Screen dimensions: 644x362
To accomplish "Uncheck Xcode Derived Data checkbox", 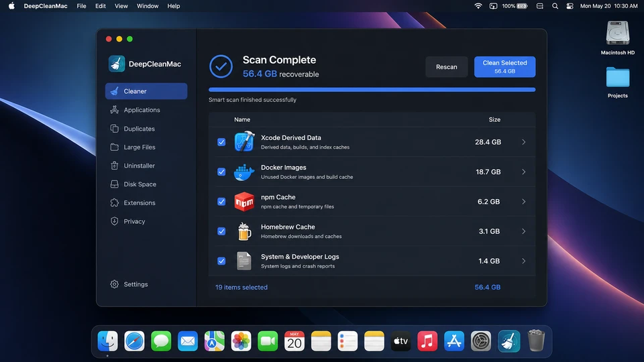I will pyautogui.click(x=221, y=142).
